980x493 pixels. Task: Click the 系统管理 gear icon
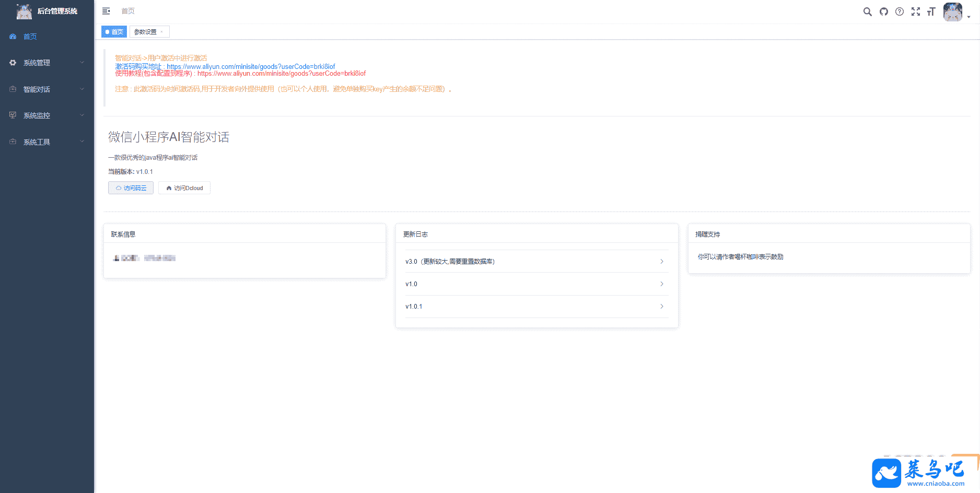(x=13, y=63)
